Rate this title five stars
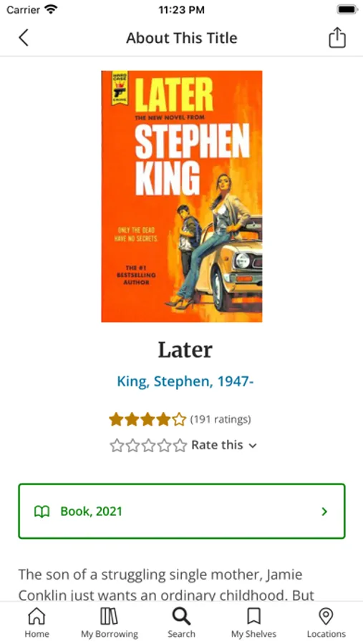This screenshot has width=363, height=644. pos(180,445)
